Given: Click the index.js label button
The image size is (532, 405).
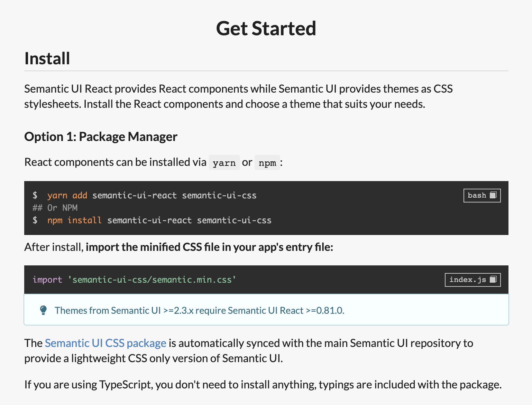Looking at the screenshot, I should [467, 280].
